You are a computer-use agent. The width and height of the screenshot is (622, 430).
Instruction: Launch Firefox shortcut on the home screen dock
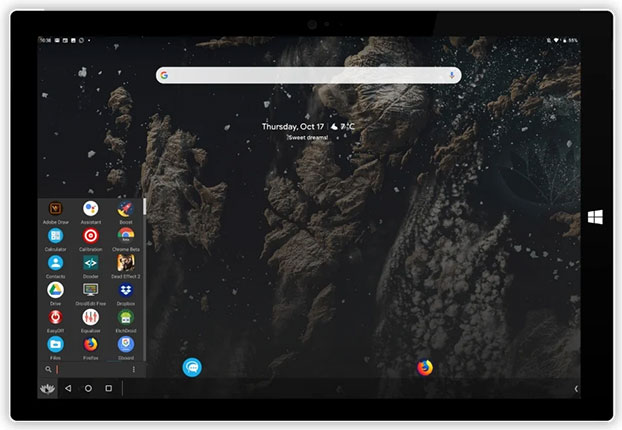click(x=425, y=367)
